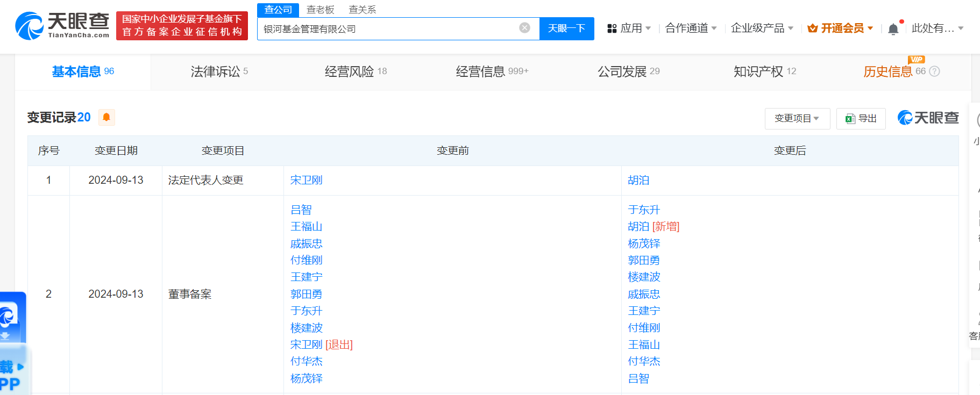Open the 合作通道 dropdown menu
The height and width of the screenshot is (395, 980).
click(691, 28)
